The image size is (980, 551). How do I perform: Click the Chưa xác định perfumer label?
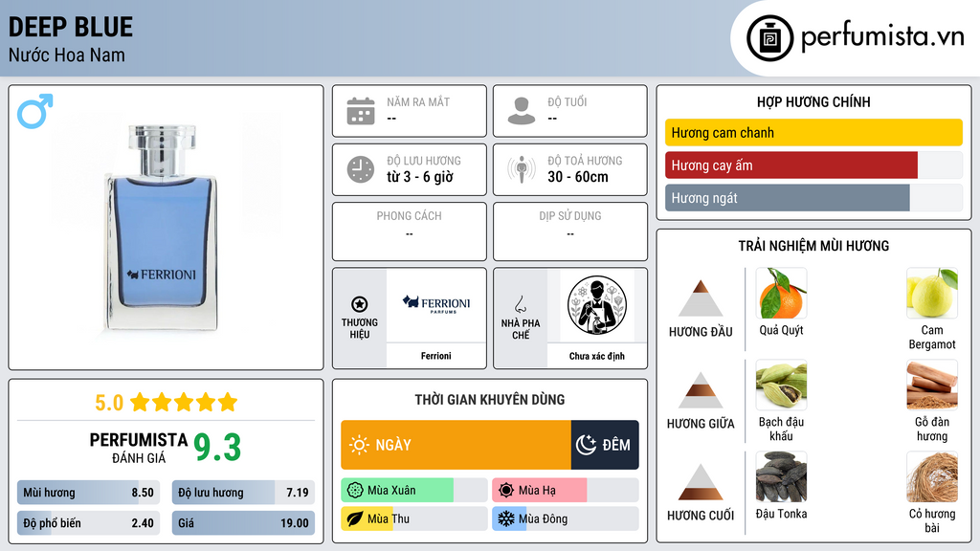coord(597,356)
